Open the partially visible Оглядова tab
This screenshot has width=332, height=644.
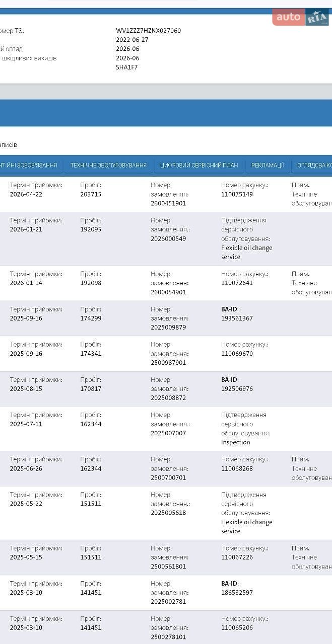312,166
